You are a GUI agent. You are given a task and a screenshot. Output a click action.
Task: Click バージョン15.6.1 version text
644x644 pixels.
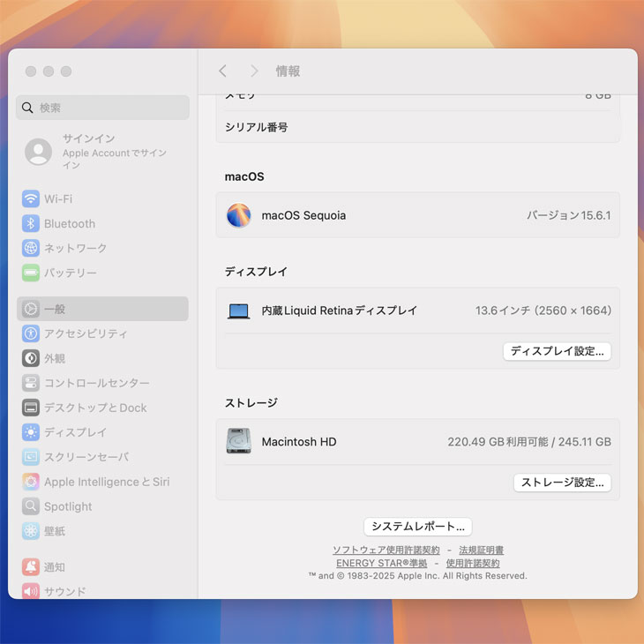[x=569, y=215]
